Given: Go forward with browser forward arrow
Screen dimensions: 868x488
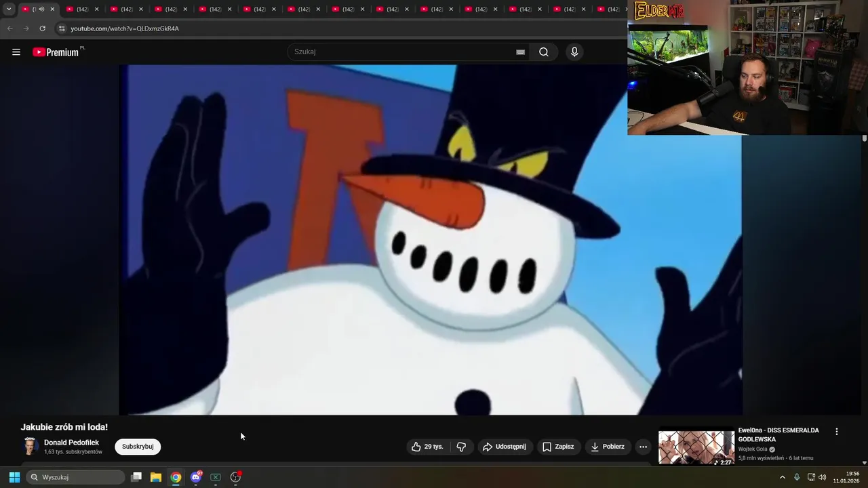Looking at the screenshot, I should pos(26,28).
